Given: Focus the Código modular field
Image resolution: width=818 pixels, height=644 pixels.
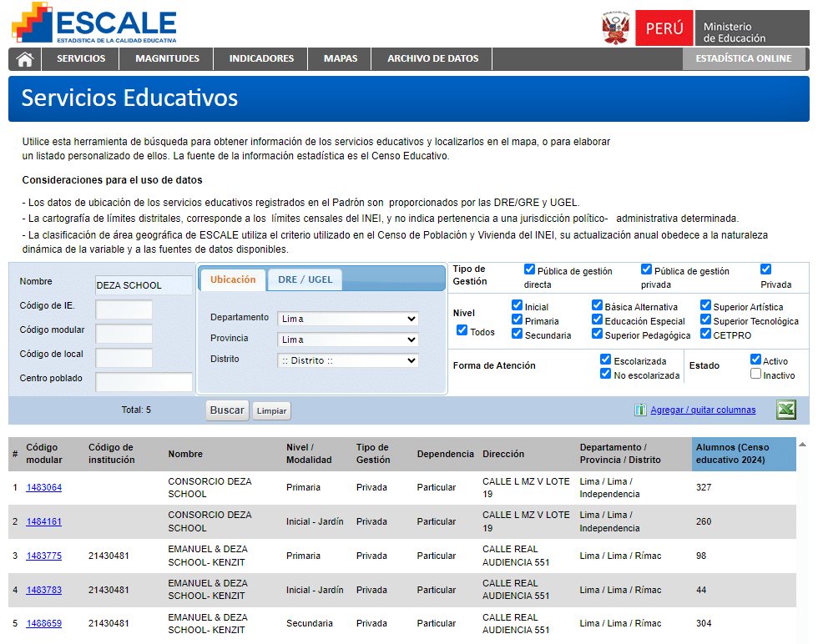Looking at the screenshot, I should (124, 334).
